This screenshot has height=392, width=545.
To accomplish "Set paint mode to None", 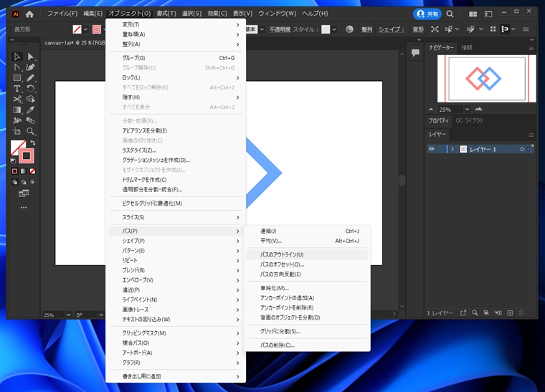I will (32, 171).
